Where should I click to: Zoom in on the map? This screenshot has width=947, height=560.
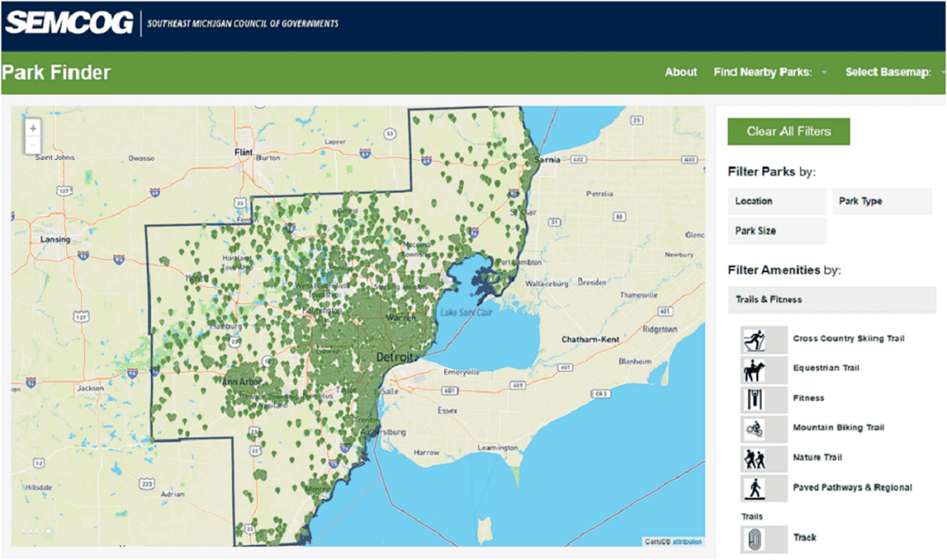[34, 128]
